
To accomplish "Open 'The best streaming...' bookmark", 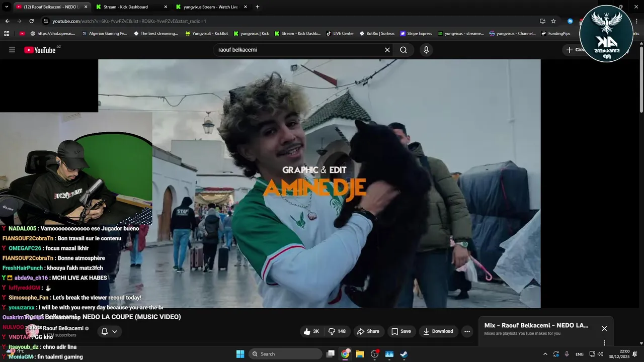I will click(x=155, y=34).
